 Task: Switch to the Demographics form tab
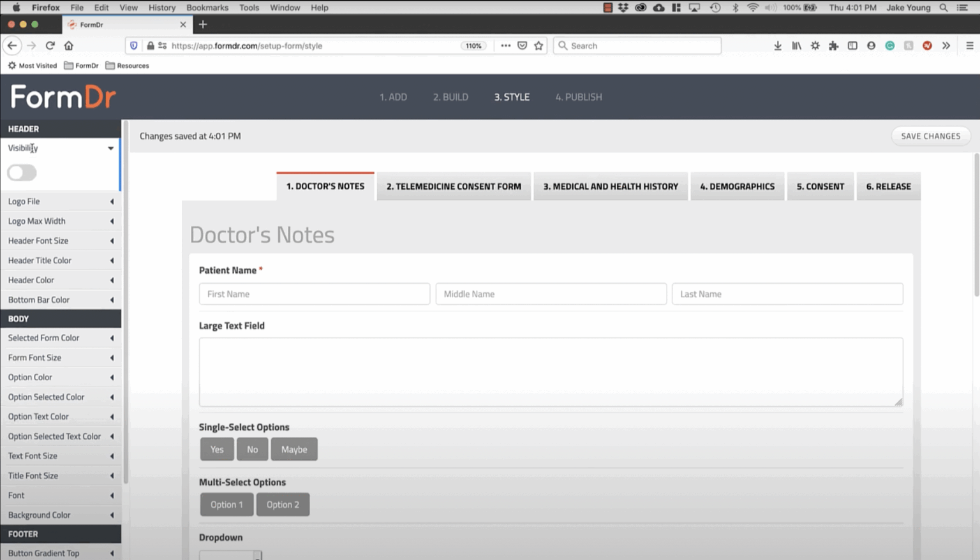(x=737, y=186)
